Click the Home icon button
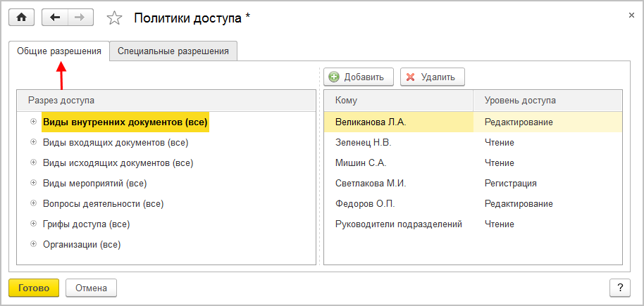 pos(21,18)
